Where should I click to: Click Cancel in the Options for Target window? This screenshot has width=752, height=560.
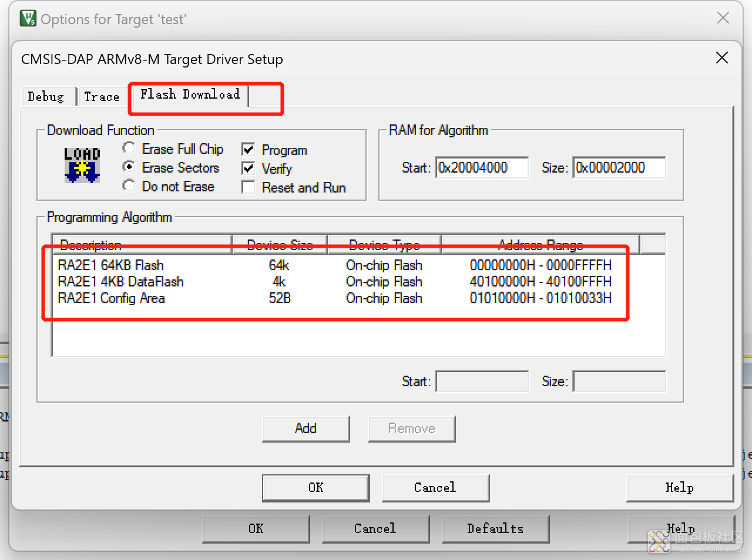click(x=375, y=529)
